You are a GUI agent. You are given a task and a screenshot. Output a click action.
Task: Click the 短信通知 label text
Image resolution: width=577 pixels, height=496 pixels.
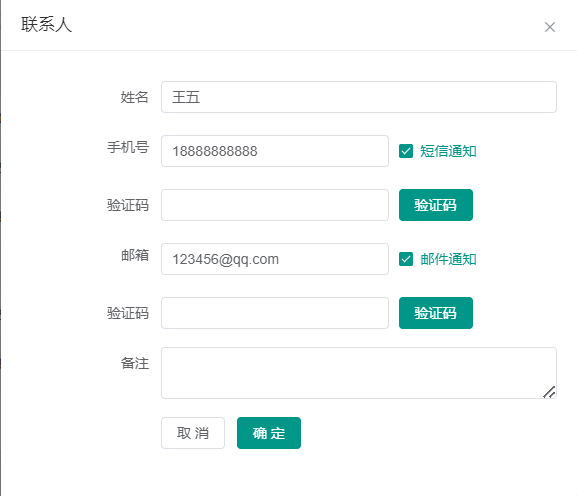(x=448, y=151)
